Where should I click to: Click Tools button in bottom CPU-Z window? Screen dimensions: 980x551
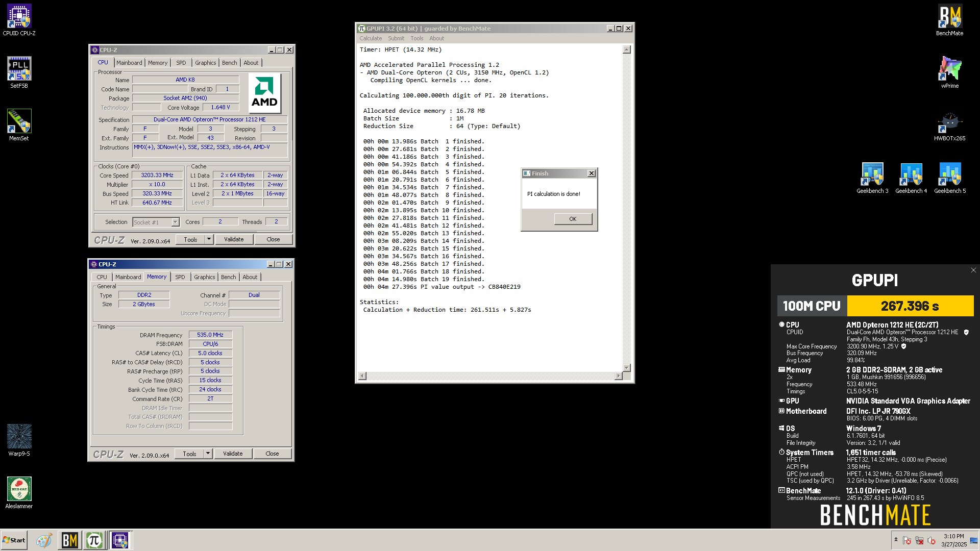click(x=189, y=454)
